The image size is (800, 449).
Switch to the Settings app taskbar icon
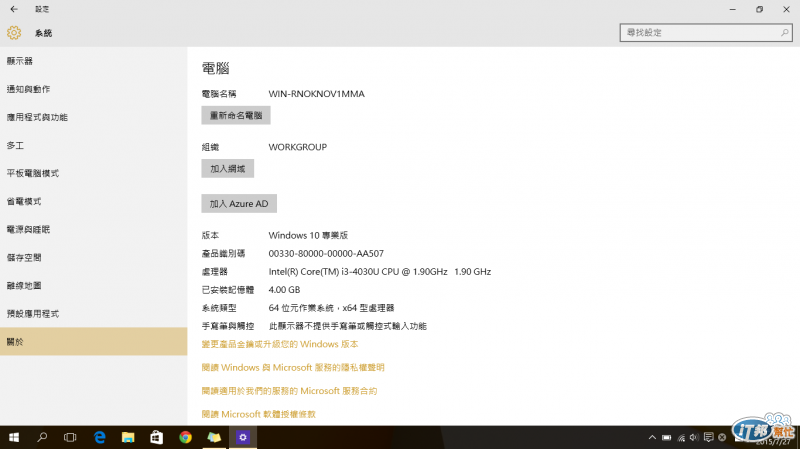tap(243, 437)
